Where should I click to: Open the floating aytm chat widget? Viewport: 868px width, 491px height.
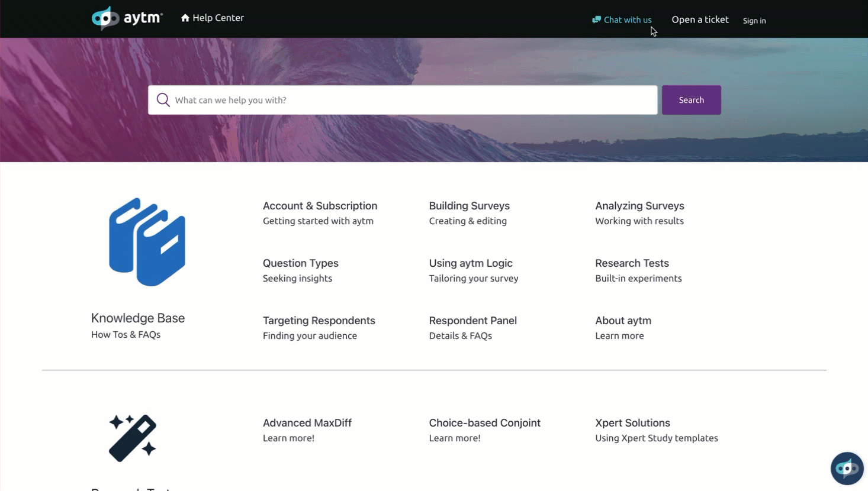(847, 469)
